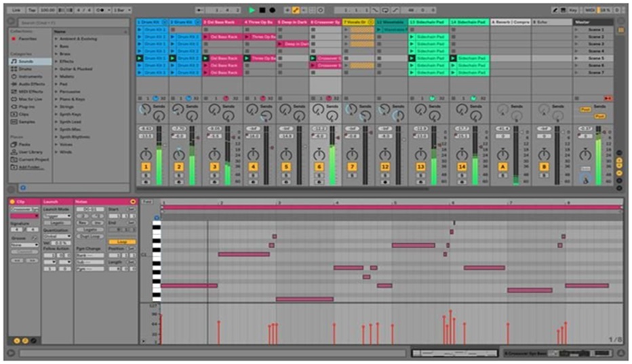Click the Legato button in Notes panel

point(90,229)
